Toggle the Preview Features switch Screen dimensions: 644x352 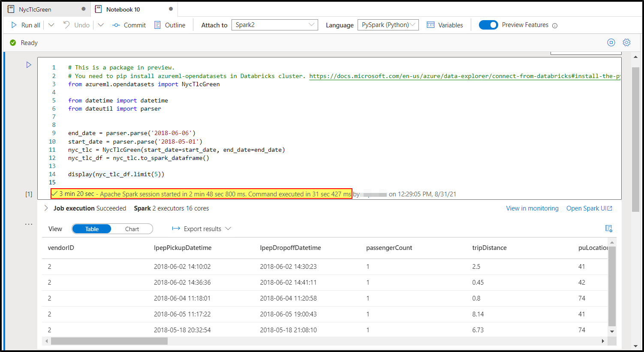[x=488, y=25]
